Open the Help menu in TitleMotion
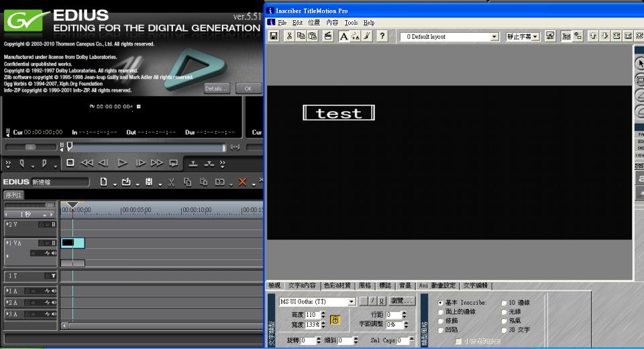 coord(369,23)
